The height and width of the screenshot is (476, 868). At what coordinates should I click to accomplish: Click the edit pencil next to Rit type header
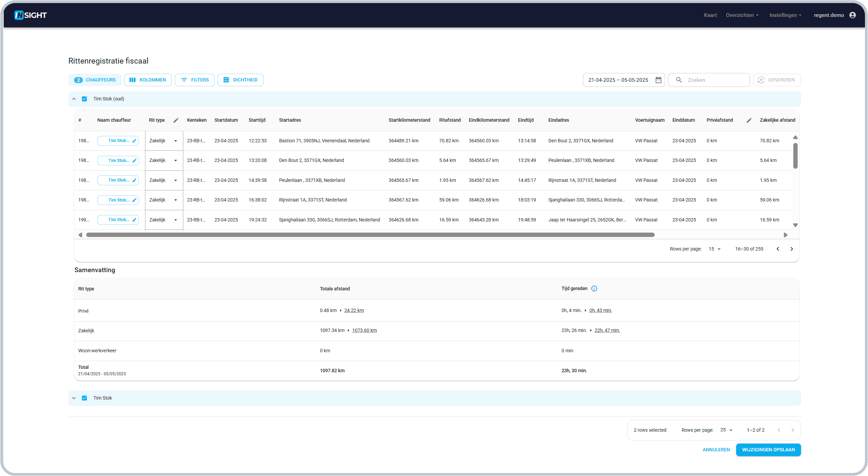click(x=176, y=120)
